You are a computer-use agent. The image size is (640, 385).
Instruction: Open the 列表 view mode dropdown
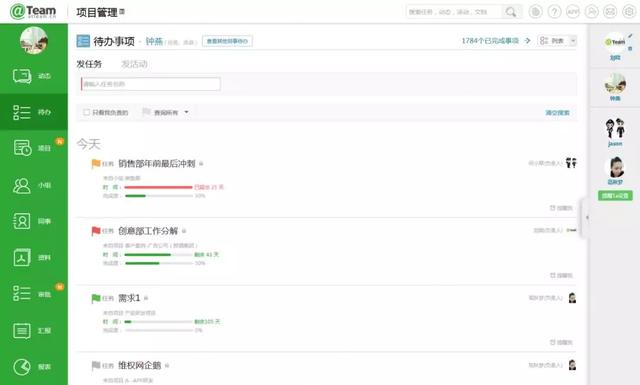pyautogui.click(x=557, y=41)
